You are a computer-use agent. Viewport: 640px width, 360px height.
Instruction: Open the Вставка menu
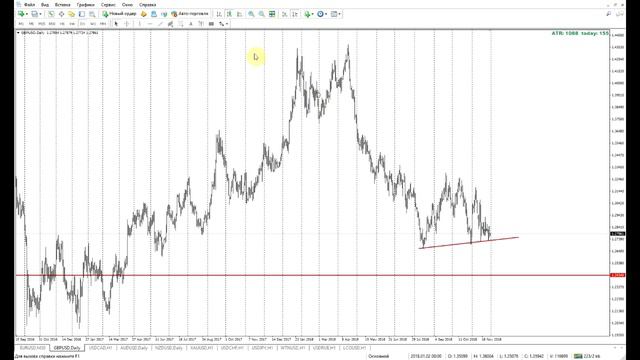click(x=62, y=5)
